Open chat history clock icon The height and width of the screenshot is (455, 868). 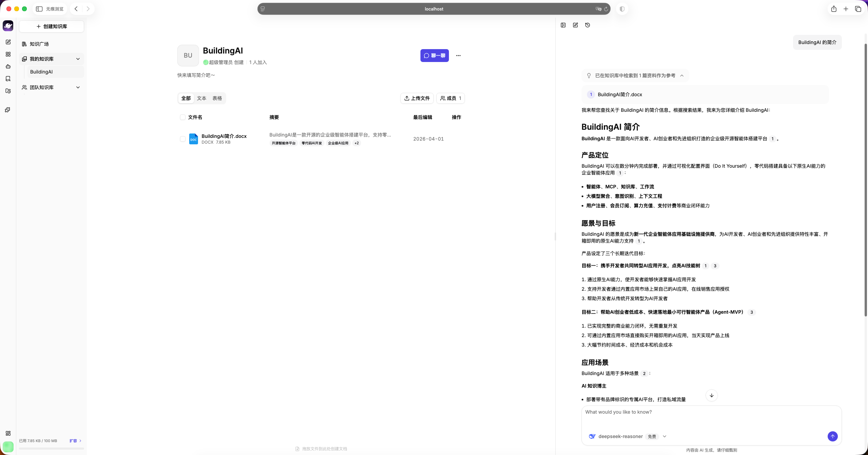coord(588,25)
